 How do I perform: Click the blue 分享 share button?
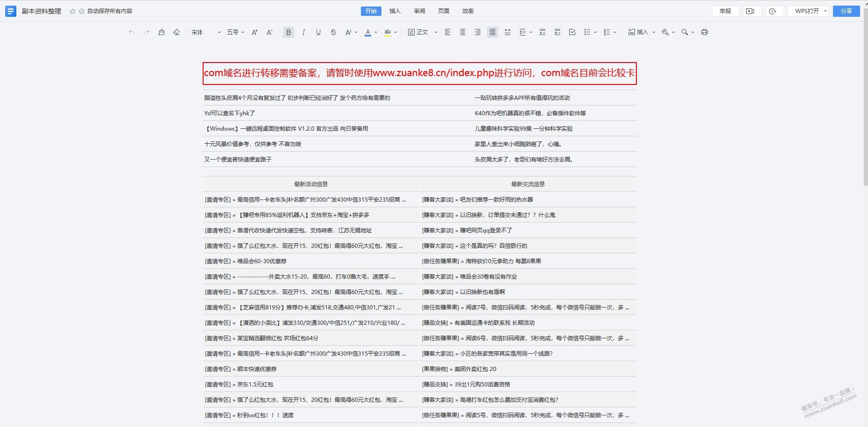[x=847, y=11]
